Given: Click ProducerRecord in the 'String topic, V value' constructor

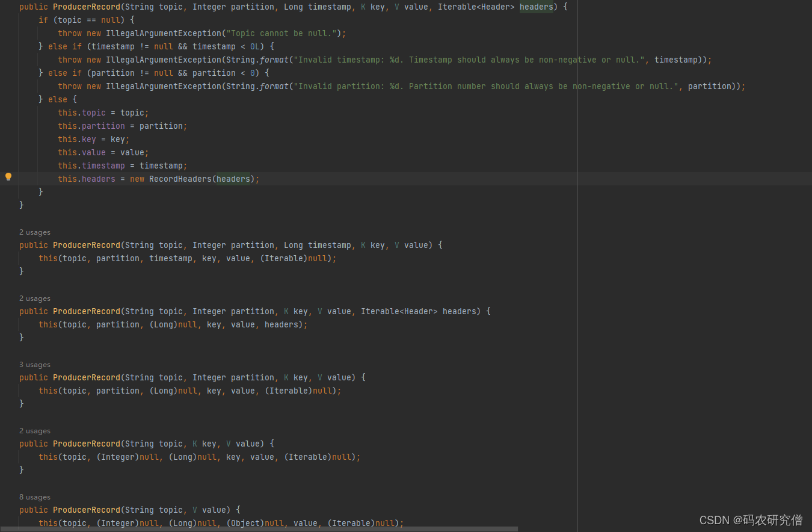Looking at the screenshot, I should 87,510.
